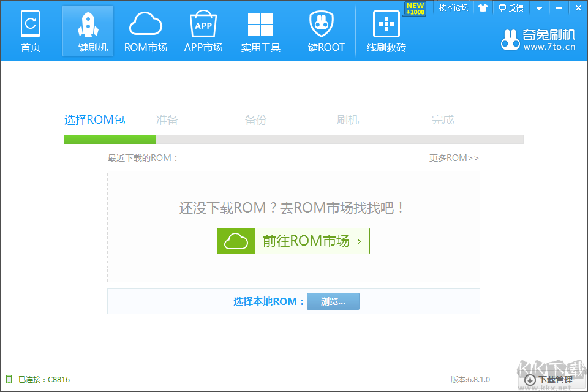
Task: Click the NEW +1000 badge
Action: [415, 9]
